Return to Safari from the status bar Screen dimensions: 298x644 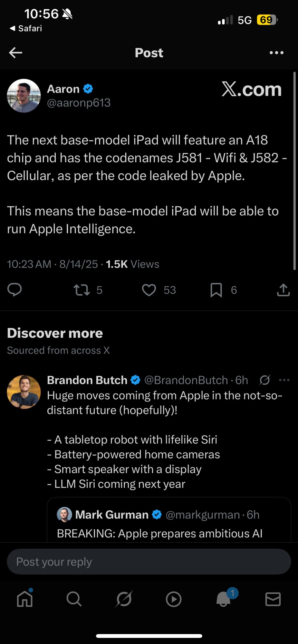pyautogui.click(x=26, y=28)
